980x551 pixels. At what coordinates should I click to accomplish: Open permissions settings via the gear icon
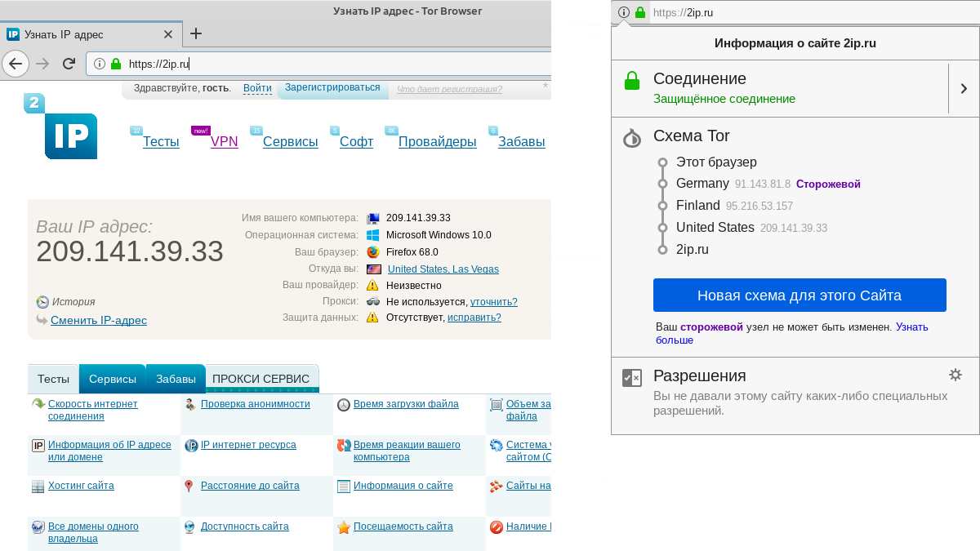[955, 375]
